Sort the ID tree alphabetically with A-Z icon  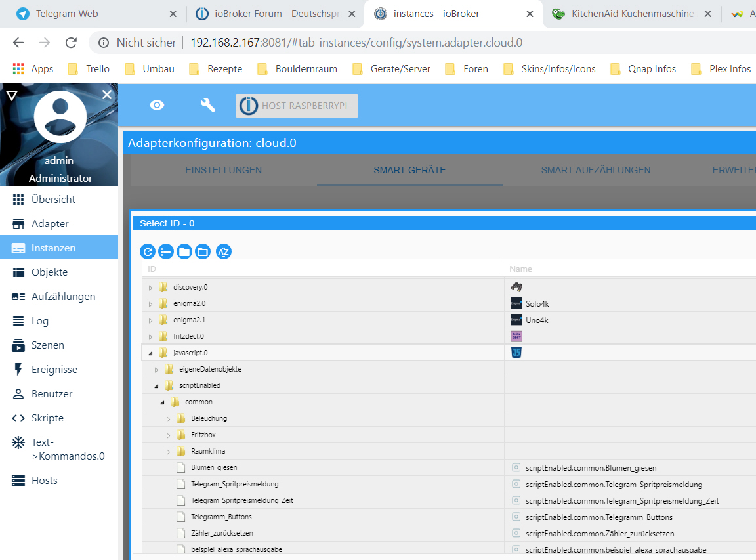[224, 251]
